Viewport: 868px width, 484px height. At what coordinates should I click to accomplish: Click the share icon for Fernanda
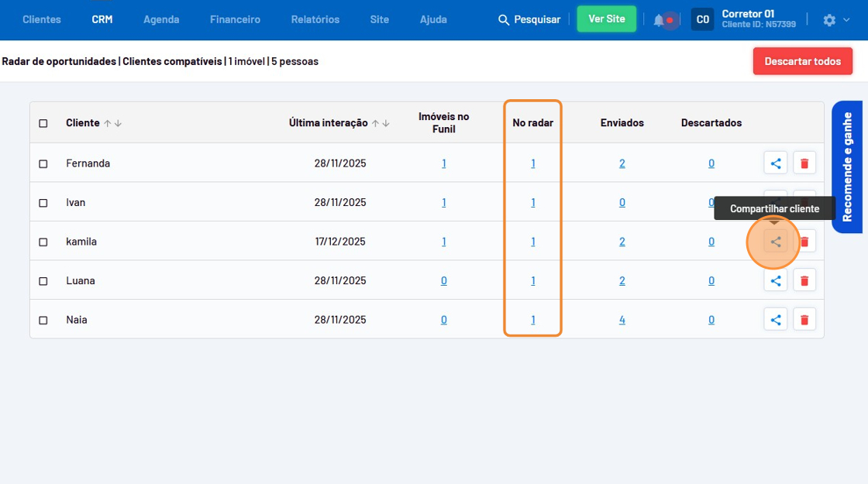[x=776, y=163]
